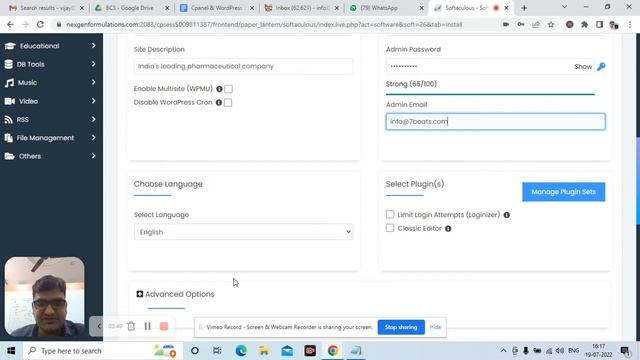Open a new browser tab
Image resolution: width=640 pixels, height=360 pixels.
click(x=524, y=8)
